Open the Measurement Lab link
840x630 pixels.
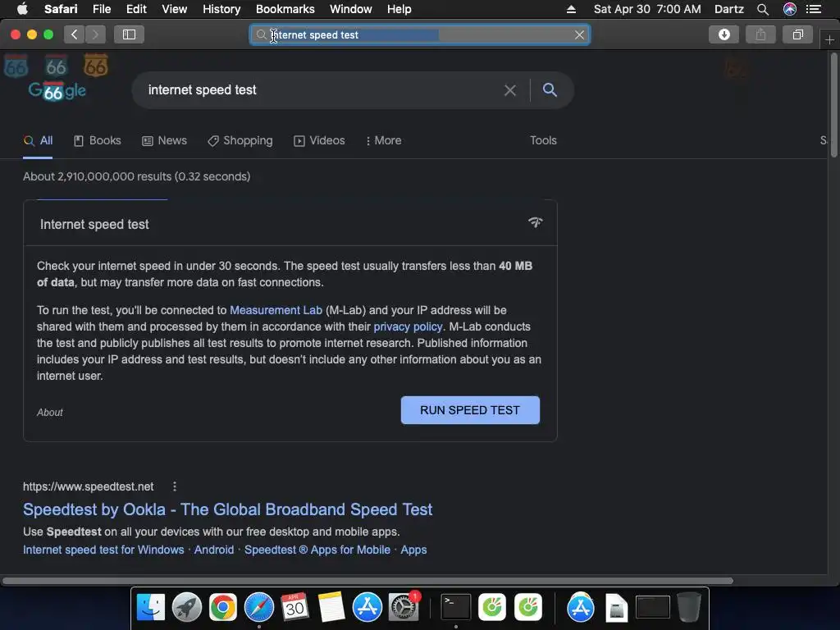pyautogui.click(x=276, y=310)
